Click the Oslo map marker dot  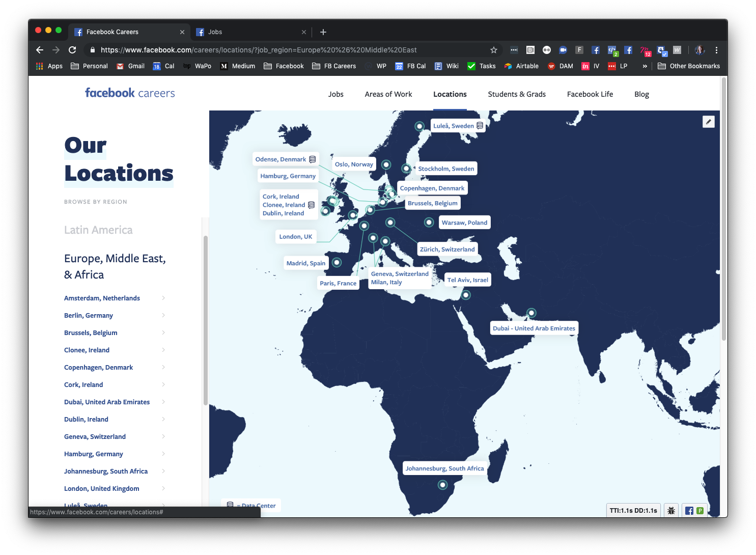(386, 164)
